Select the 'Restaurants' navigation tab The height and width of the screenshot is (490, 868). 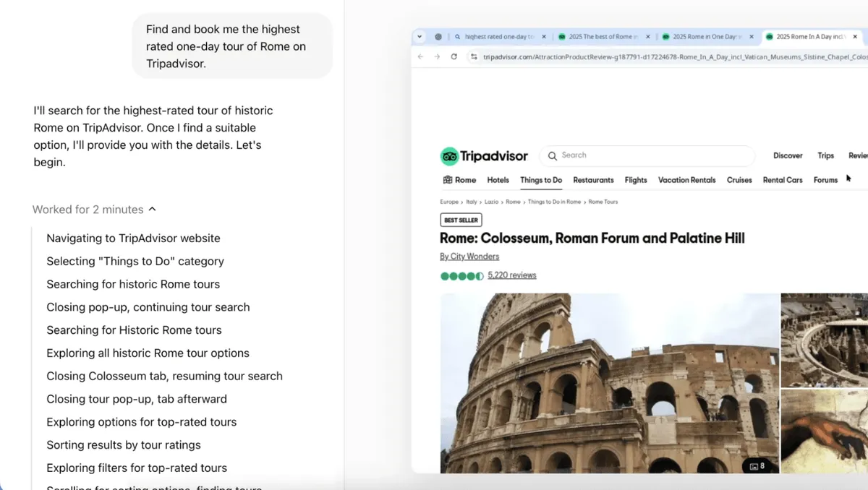coord(593,180)
